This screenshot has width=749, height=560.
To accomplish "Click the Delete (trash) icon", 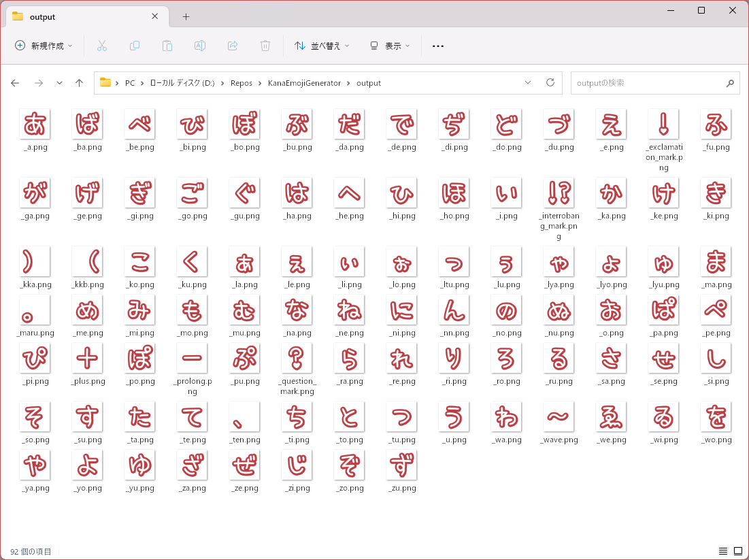I will [265, 46].
